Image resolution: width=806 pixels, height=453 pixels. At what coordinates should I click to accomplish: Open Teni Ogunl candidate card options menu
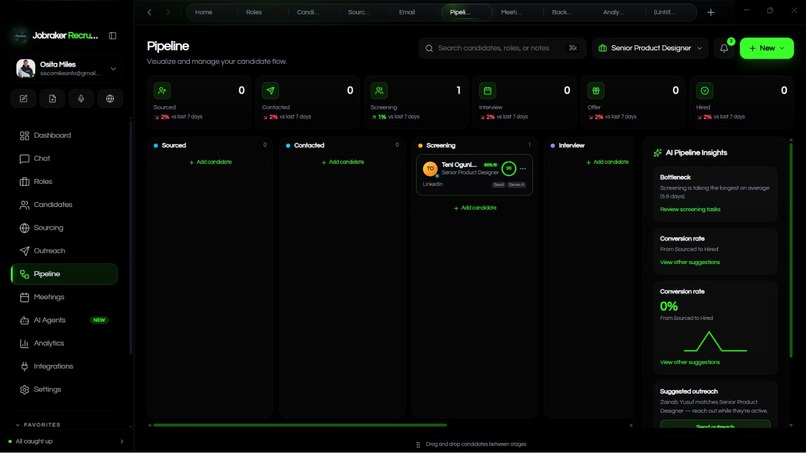tap(523, 169)
